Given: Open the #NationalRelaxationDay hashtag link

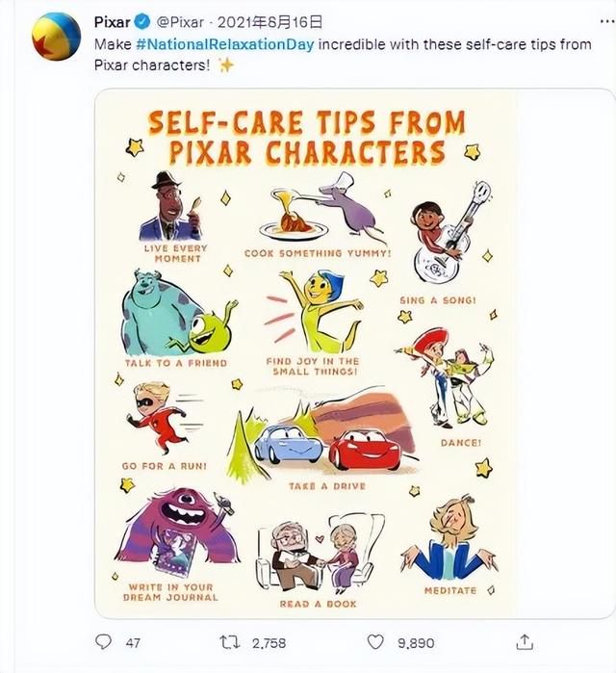Looking at the screenshot, I should 225,44.
